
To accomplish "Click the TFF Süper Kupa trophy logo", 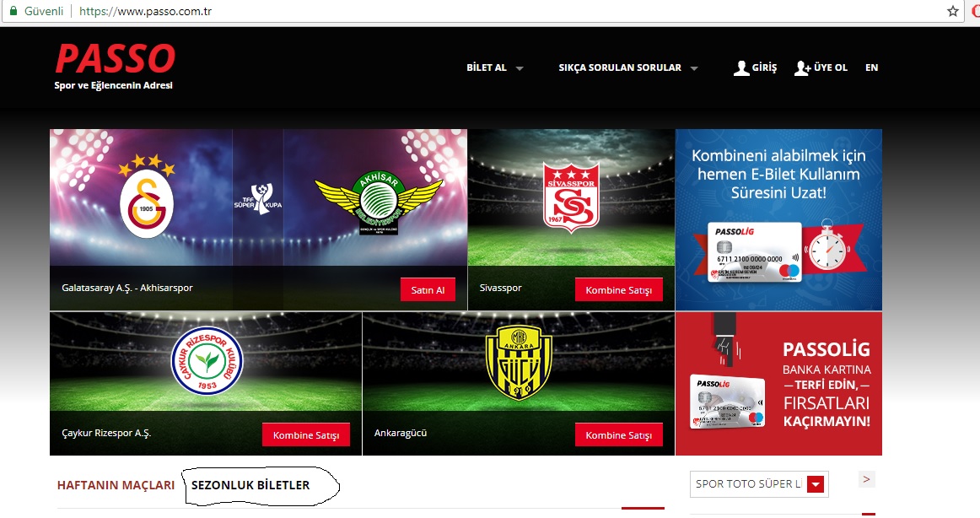I will coord(258,199).
